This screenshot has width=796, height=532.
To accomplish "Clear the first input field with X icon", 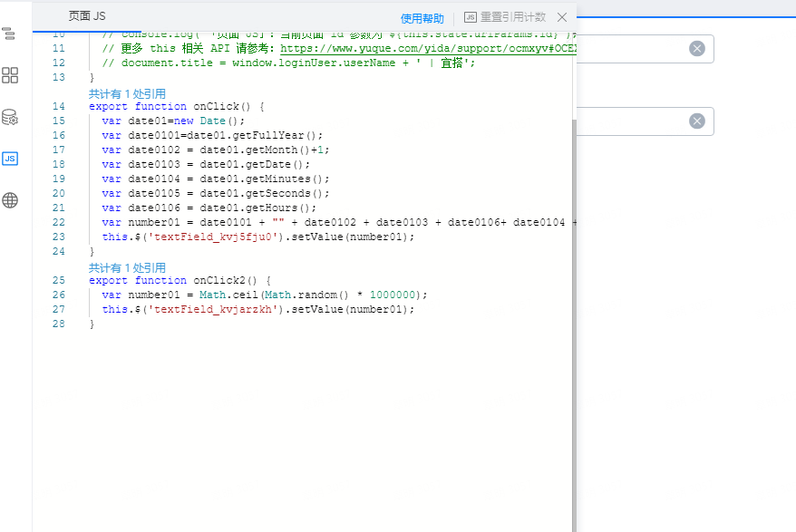I will (697, 48).
